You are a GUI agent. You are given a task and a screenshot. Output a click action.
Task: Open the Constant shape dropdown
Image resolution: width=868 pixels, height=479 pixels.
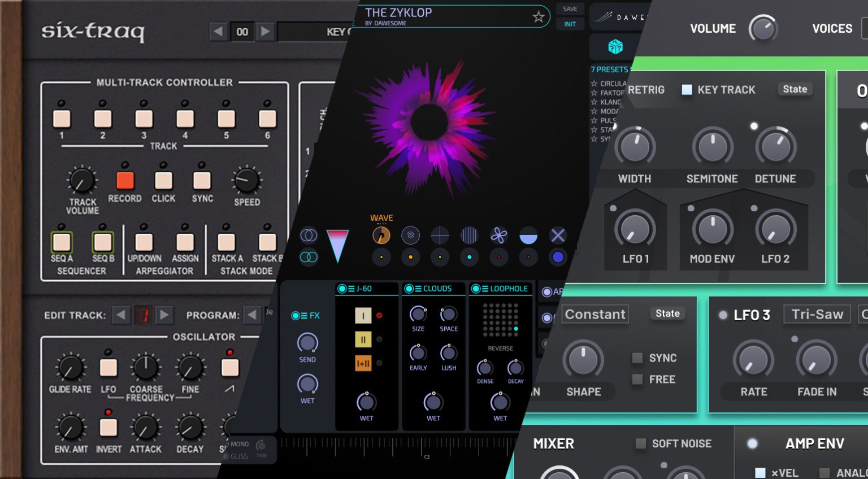point(595,314)
